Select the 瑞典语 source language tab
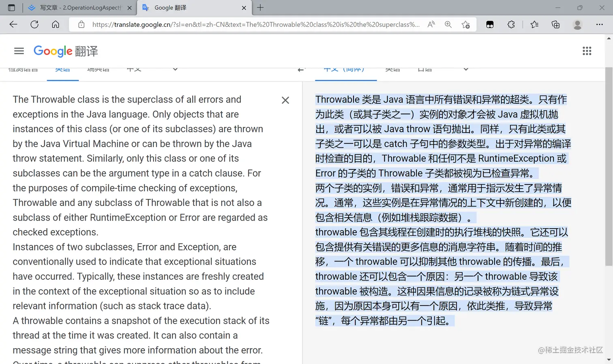The image size is (613, 364). click(98, 69)
